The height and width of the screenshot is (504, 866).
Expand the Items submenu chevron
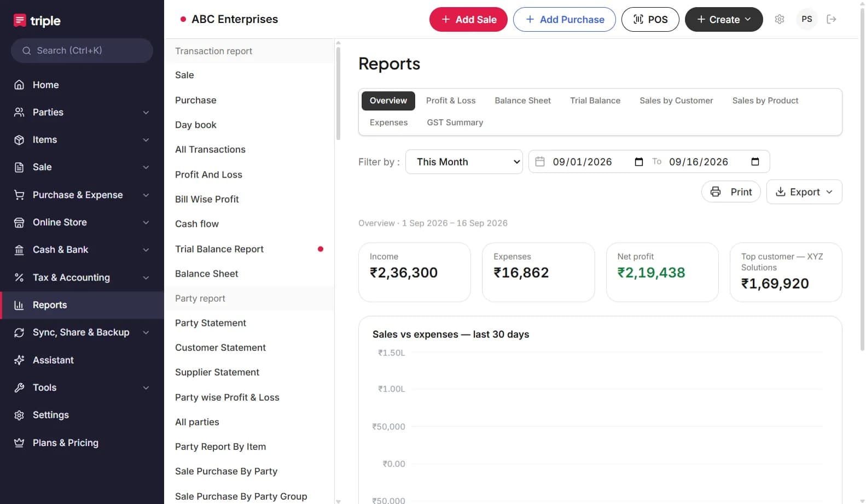tap(146, 140)
